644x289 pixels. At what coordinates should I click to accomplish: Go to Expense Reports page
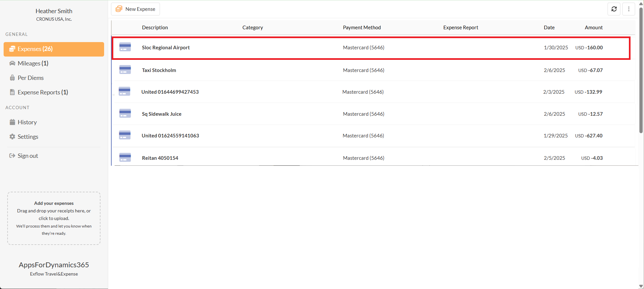(43, 92)
